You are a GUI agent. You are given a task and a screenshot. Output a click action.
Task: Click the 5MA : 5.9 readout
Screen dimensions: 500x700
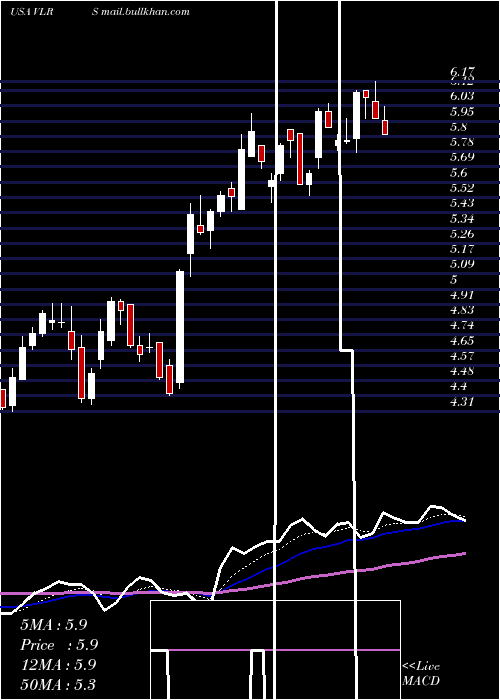54,625
